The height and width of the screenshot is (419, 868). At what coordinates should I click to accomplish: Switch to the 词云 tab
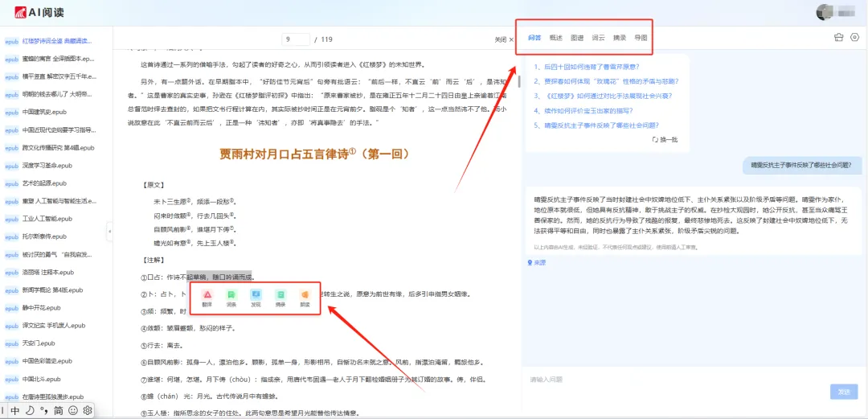[x=599, y=38]
